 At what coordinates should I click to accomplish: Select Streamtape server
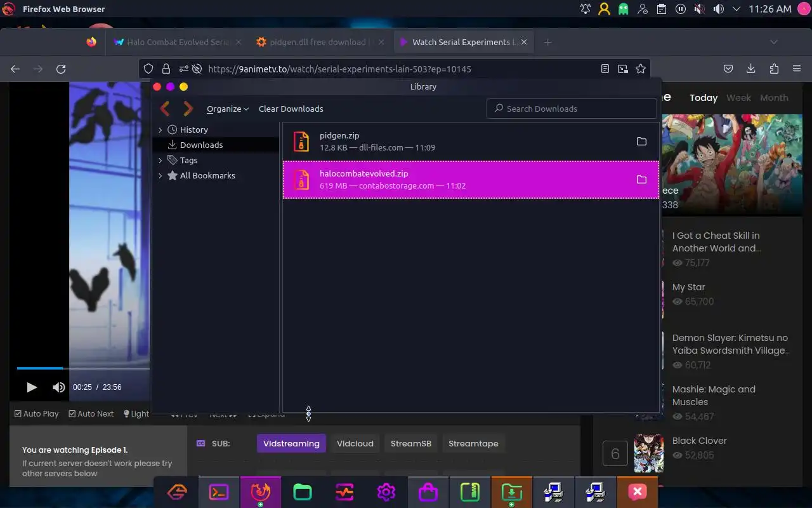[473, 443]
